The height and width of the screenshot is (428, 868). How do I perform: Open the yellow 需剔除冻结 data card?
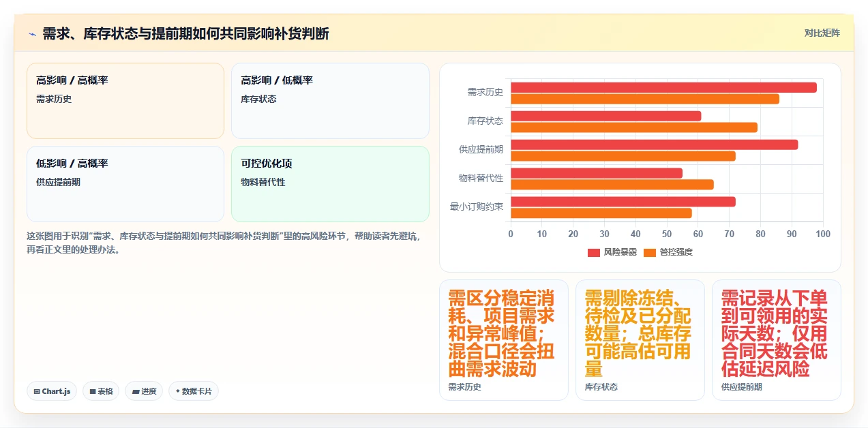640,340
